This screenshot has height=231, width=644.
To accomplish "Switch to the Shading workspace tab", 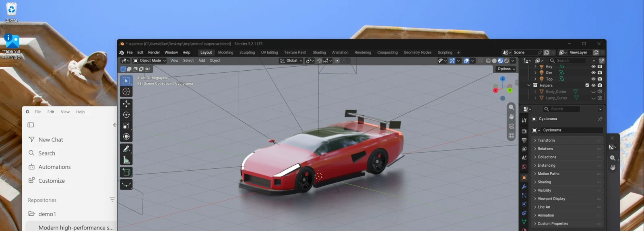I will 319,53.
